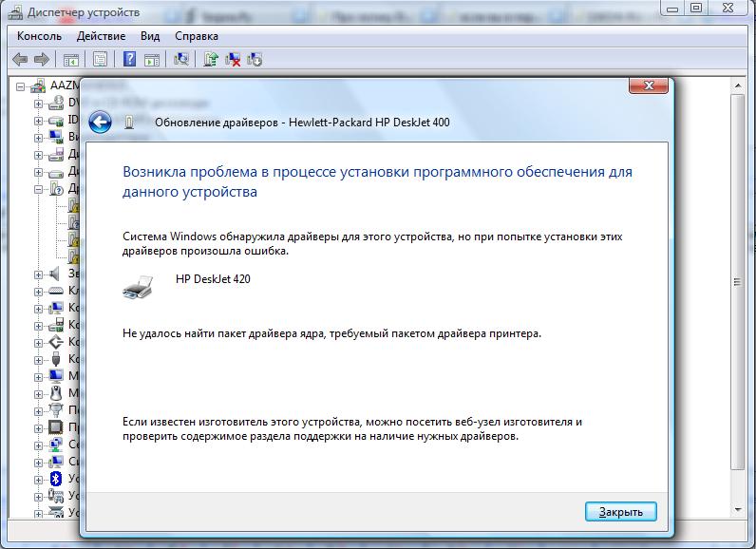Select the IDE controllers icon in tree
The height and width of the screenshot is (549, 756).
56,120
